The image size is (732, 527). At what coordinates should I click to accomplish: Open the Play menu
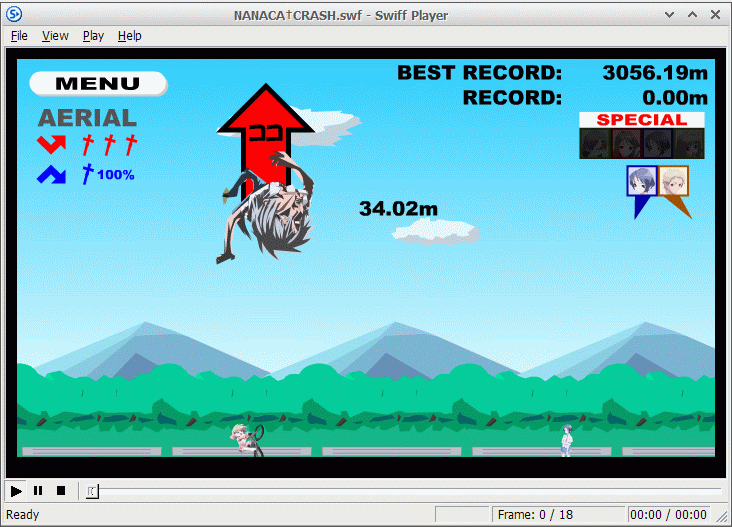(x=93, y=36)
